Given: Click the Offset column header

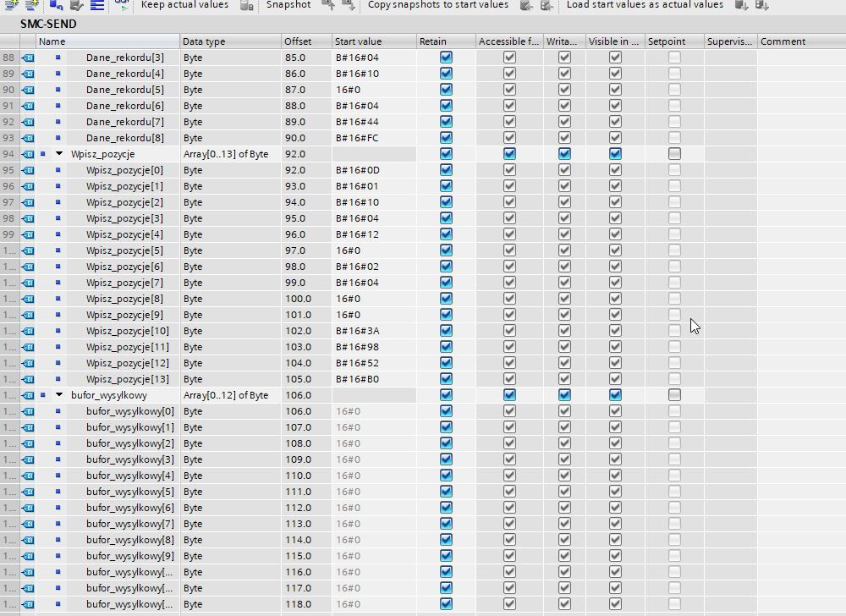Looking at the screenshot, I should (x=306, y=41).
